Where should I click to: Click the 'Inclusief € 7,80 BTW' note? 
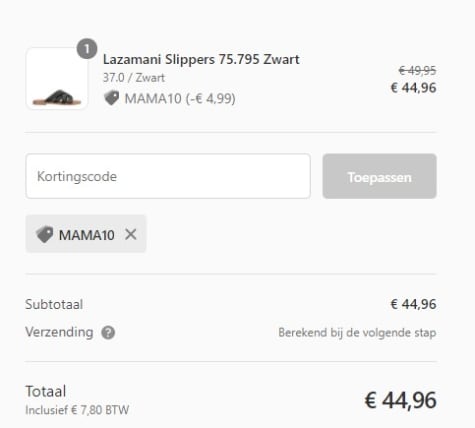pyautogui.click(x=77, y=410)
